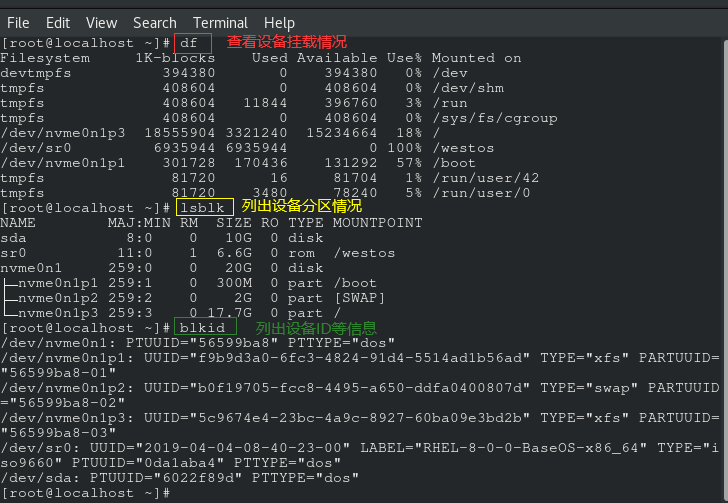728x503 pixels.
Task: Click the 'sr0' device name in lsblk
Action: pyautogui.click(x=13, y=253)
